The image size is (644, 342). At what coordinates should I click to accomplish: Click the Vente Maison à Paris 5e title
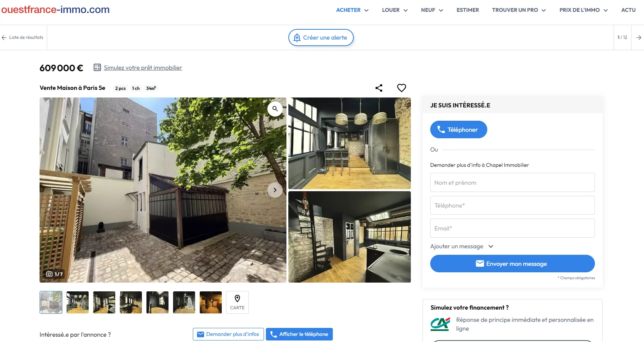pos(72,88)
